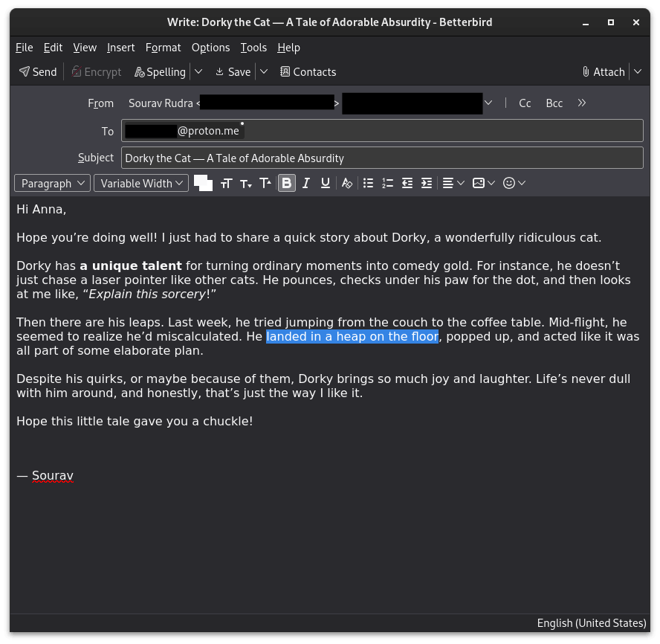Toggle italic formatting
Viewport: 660px width, 644px height.
(305, 182)
